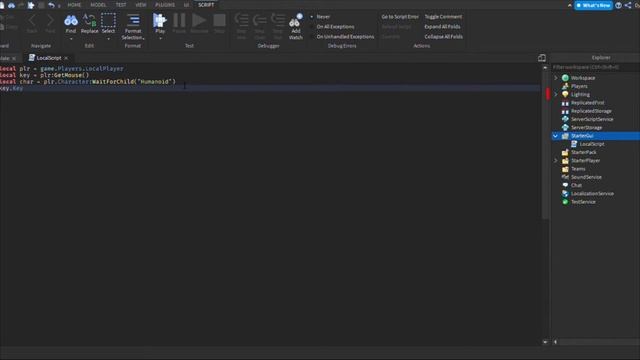Viewport: 640px width, 360px height.
Task: Click the LocalizationService icon in Explorer
Action: [565, 193]
